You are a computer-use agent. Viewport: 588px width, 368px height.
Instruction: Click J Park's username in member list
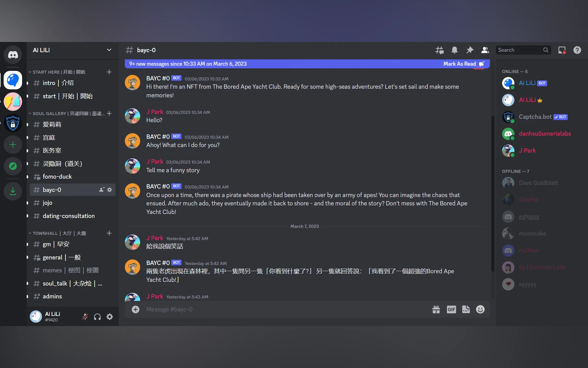[x=527, y=151]
